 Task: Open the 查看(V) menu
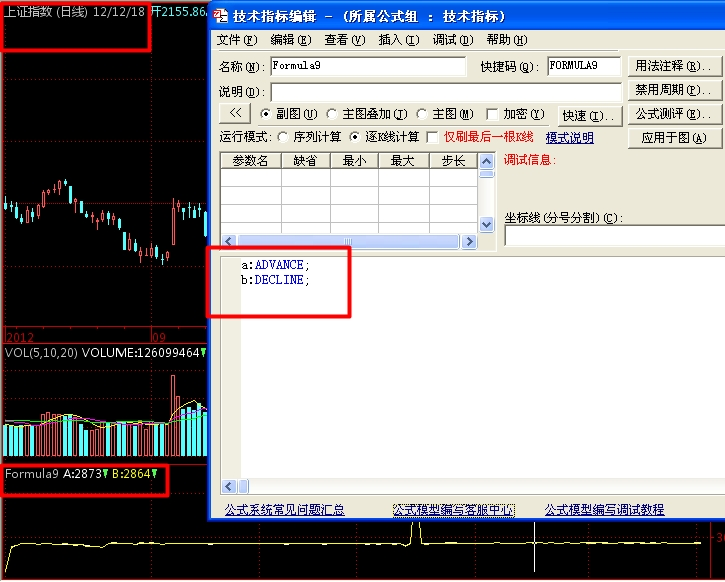coord(344,40)
